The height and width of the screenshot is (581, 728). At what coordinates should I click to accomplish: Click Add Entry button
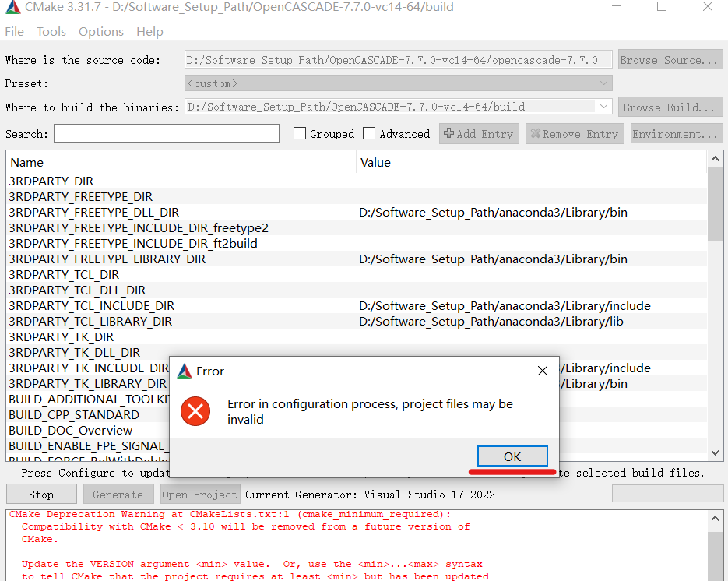click(x=479, y=134)
